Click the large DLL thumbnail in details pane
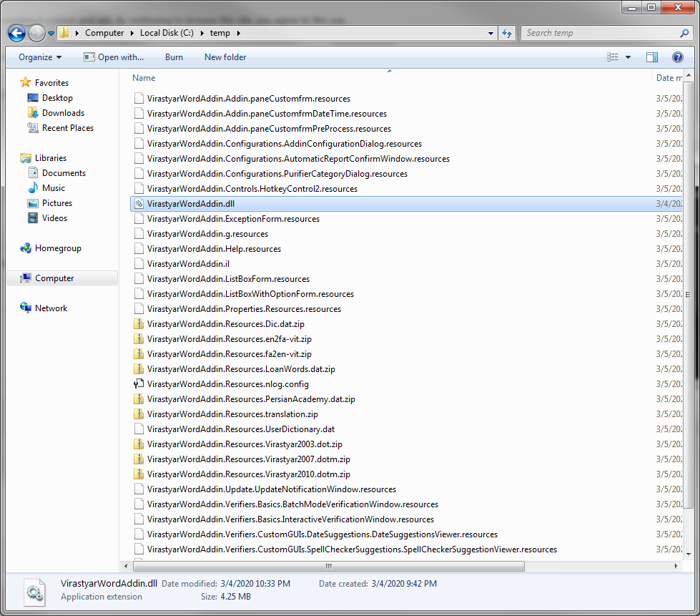This screenshot has height=616, width=700. 34,592
